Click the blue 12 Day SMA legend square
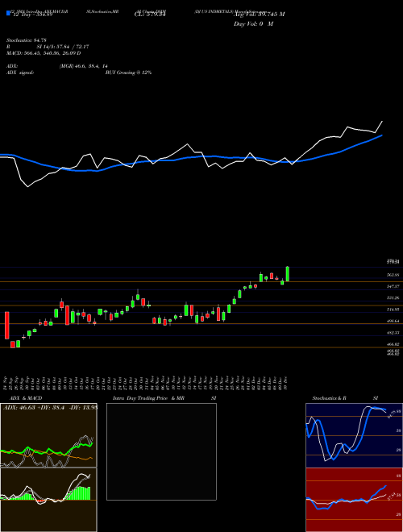The height and width of the screenshot is (532, 403). (x=8, y=13)
